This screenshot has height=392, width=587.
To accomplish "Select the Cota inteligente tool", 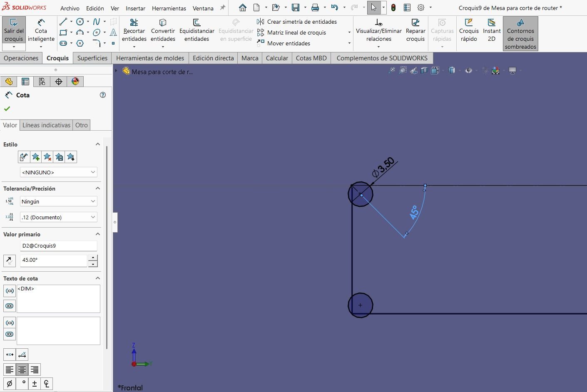I will 41,30.
